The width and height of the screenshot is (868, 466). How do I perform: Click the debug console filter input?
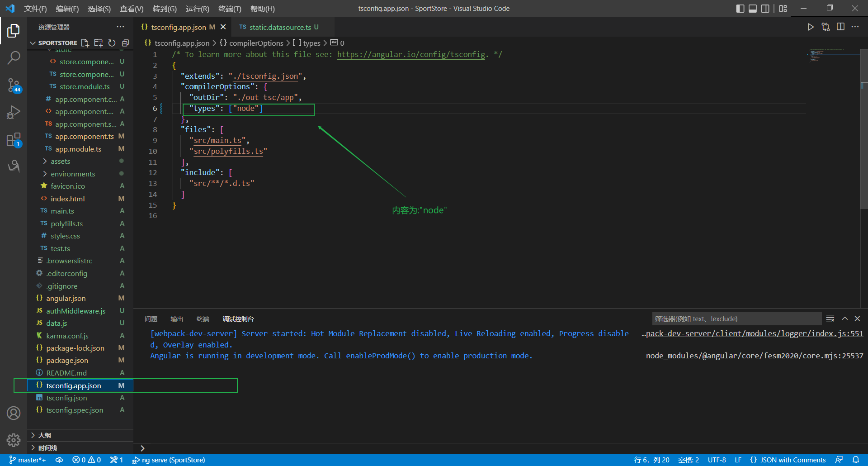(x=736, y=319)
